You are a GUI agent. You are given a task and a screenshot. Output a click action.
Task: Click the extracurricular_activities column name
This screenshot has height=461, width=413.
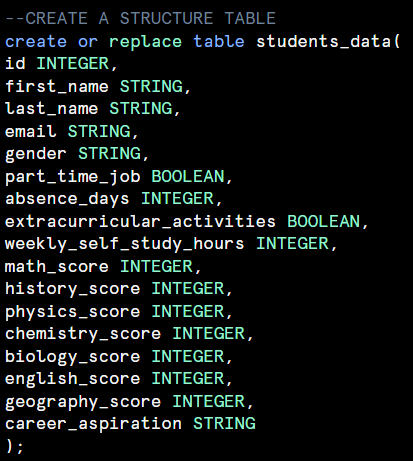(x=140, y=221)
